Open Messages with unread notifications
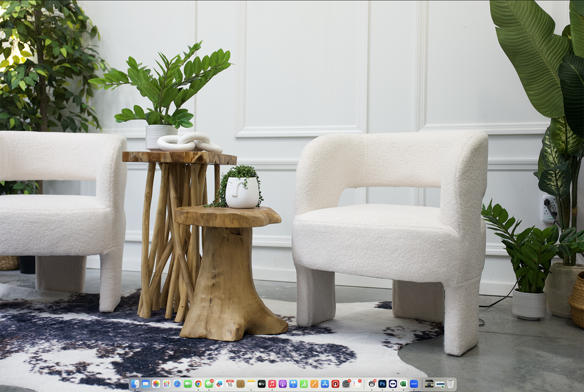584x392 pixels. pyautogui.click(x=209, y=383)
